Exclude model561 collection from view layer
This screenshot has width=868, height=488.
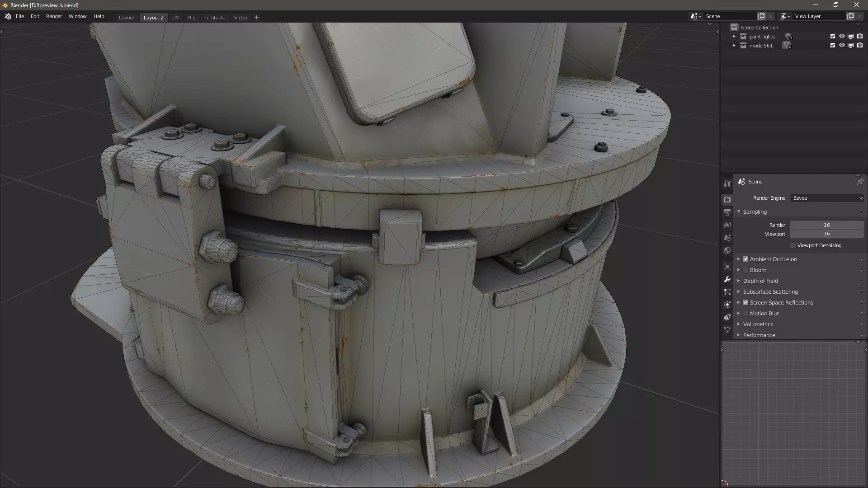pos(833,45)
